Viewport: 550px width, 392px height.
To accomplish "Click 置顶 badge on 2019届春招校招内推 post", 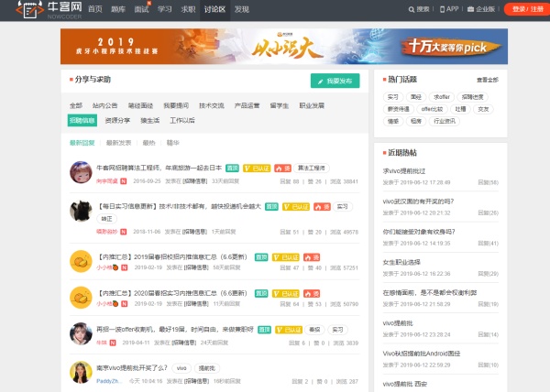I will pos(261,257).
